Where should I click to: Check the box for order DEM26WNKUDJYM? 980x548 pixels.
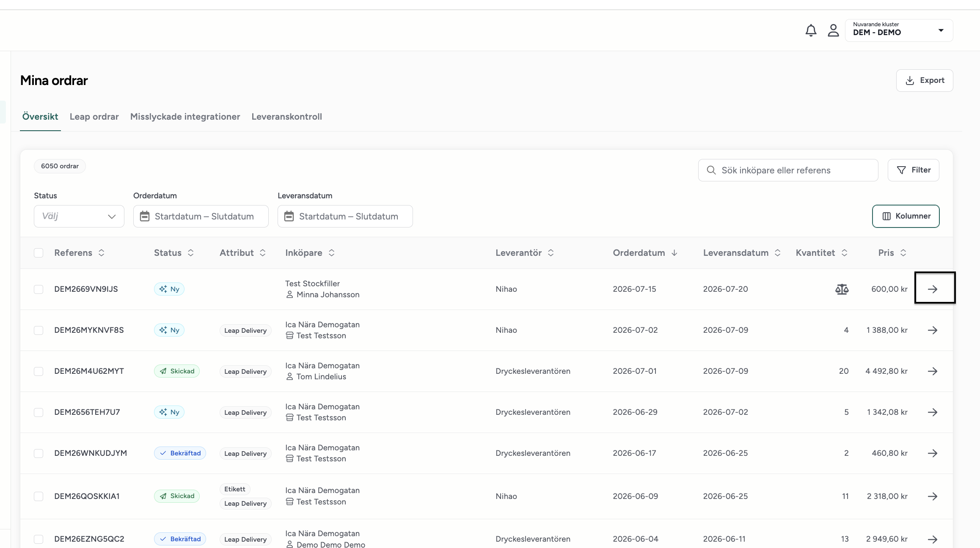pyautogui.click(x=39, y=453)
